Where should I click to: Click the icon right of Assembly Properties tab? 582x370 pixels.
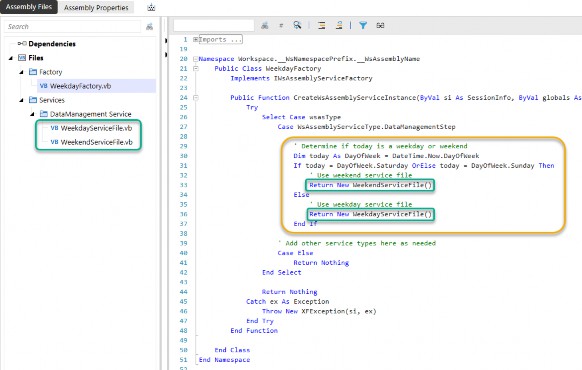pyautogui.click(x=151, y=7)
